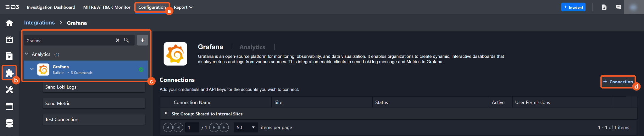The width and height of the screenshot is (644, 136).
Task: Open the utility tools wrench icon
Action: [x=9, y=90]
